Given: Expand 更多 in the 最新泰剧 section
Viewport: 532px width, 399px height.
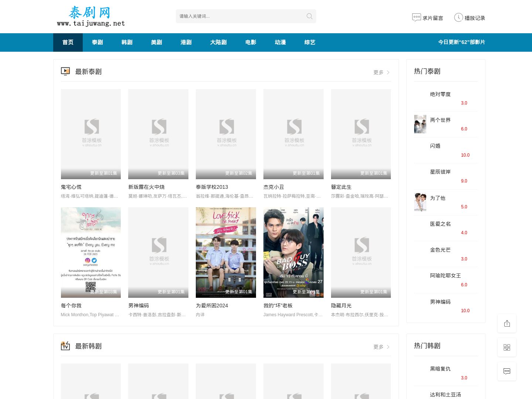Looking at the screenshot, I should point(381,72).
